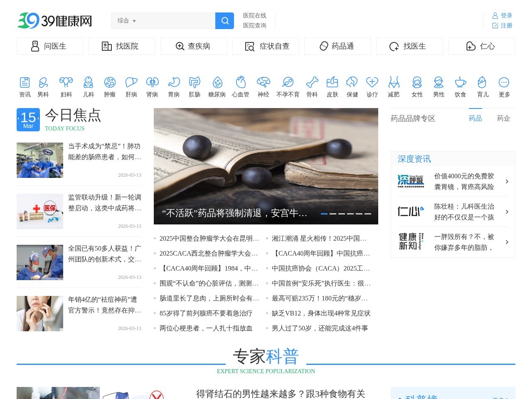Expand the 健康新知 story chevron
Screen dimensions: 532x399
coord(507,242)
